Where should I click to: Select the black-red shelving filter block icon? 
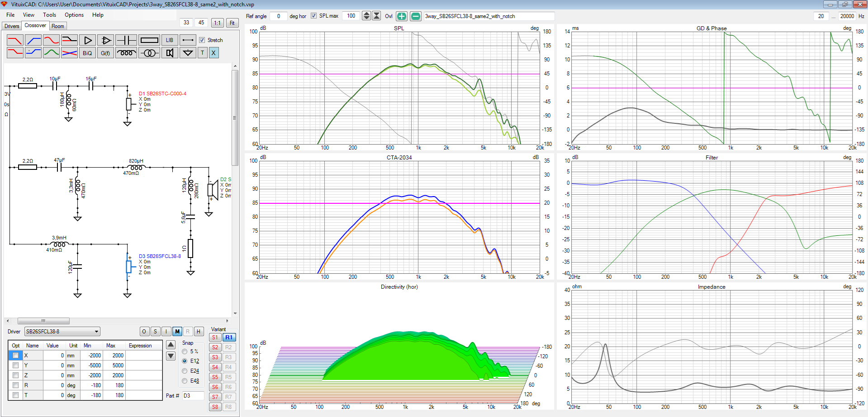pyautogui.click(x=69, y=40)
